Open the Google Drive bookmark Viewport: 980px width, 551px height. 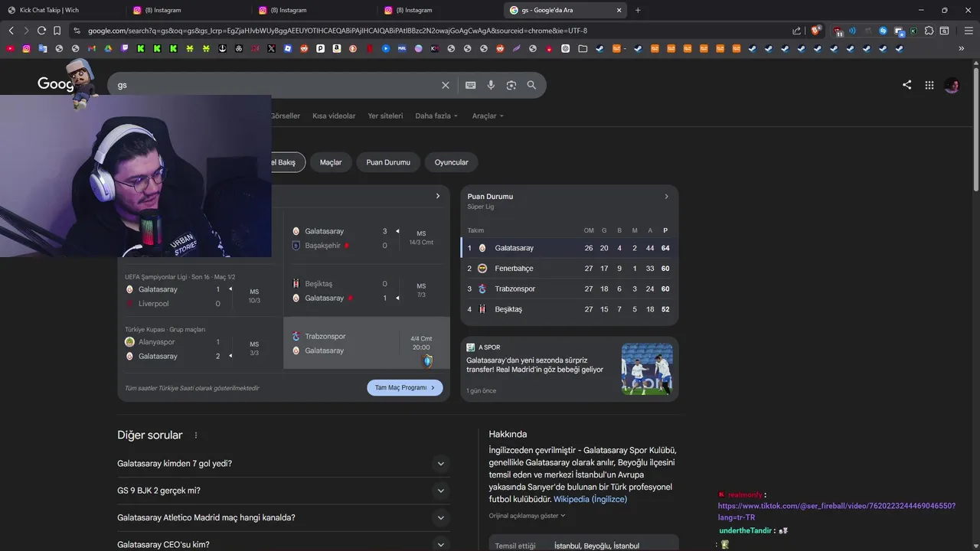(108, 48)
